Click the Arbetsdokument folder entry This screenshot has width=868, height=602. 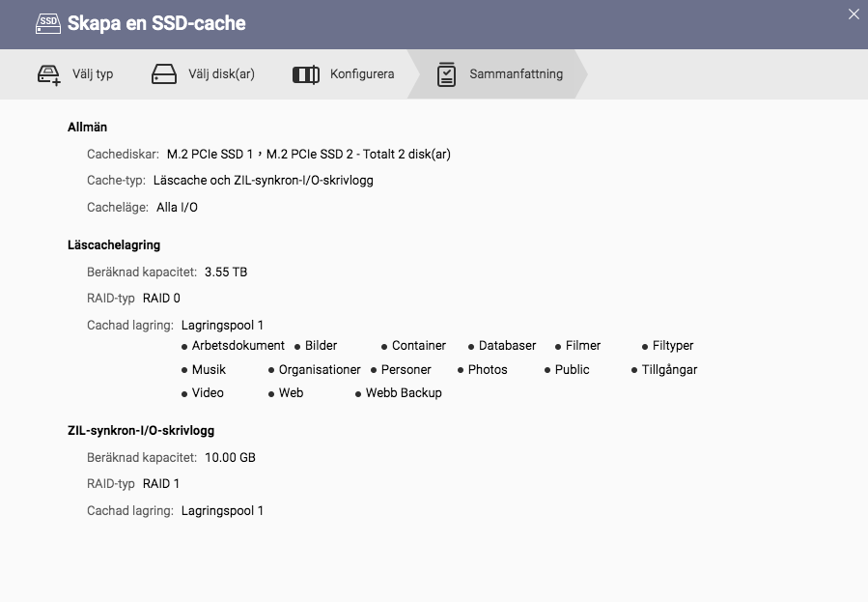pos(238,345)
